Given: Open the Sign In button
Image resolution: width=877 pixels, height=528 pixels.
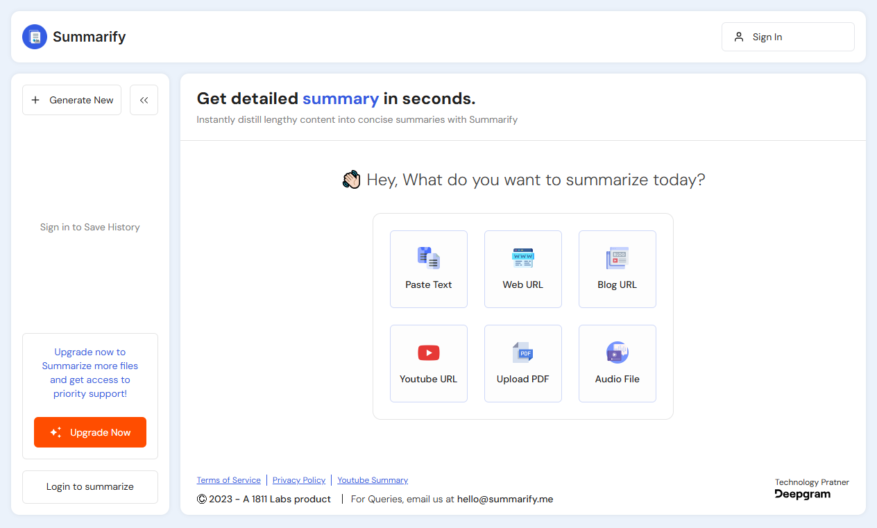Looking at the screenshot, I should click(x=788, y=37).
